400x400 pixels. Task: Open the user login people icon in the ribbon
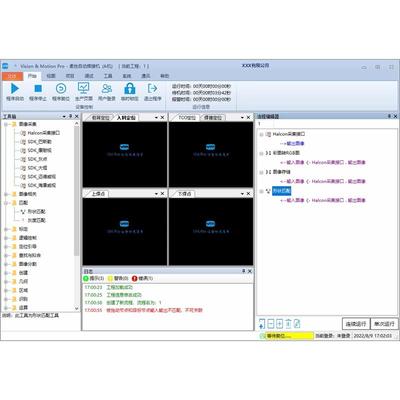click(x=107, y=89)
